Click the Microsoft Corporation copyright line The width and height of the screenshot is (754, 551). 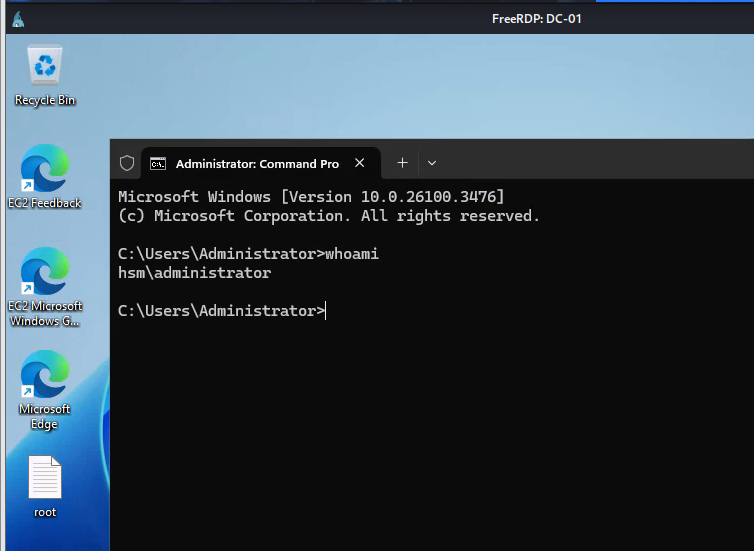pyautogui.click(x=329, y=216)
